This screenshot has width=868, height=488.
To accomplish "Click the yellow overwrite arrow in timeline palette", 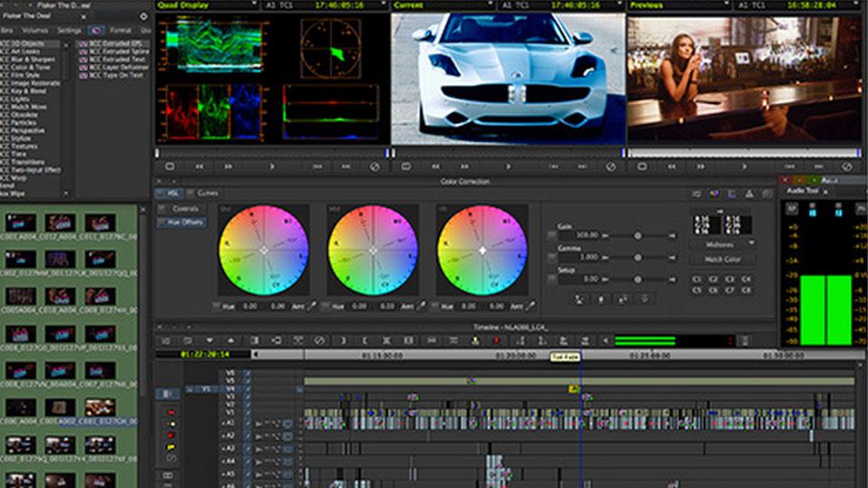I will pyautogui.click(x=172, y=447).
